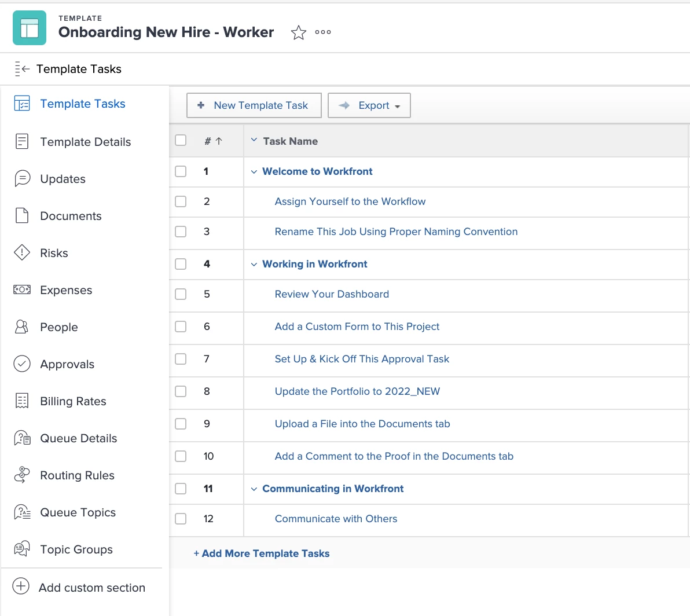Click the People icon in sidebar
The image size is (690, 616).
[x=22, y=327]
